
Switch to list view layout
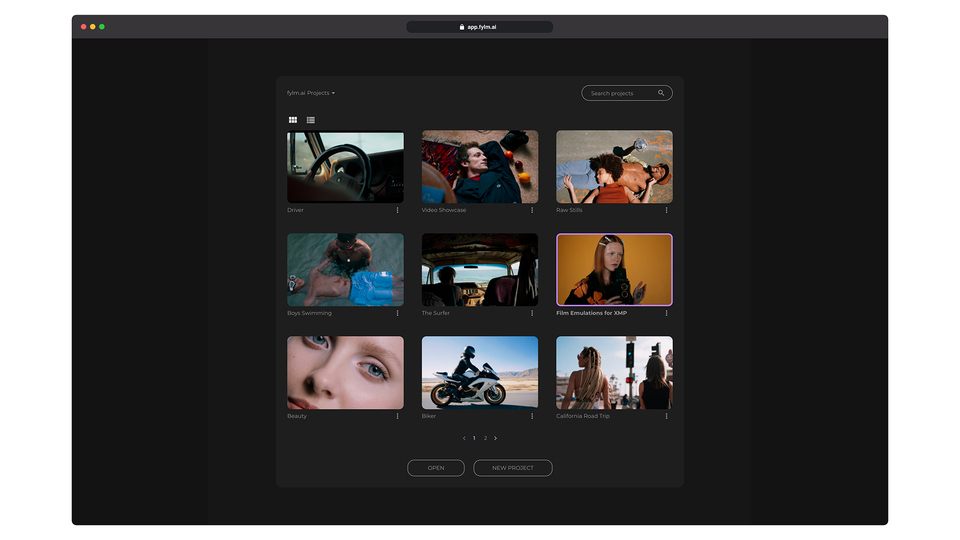pos(311,120)
